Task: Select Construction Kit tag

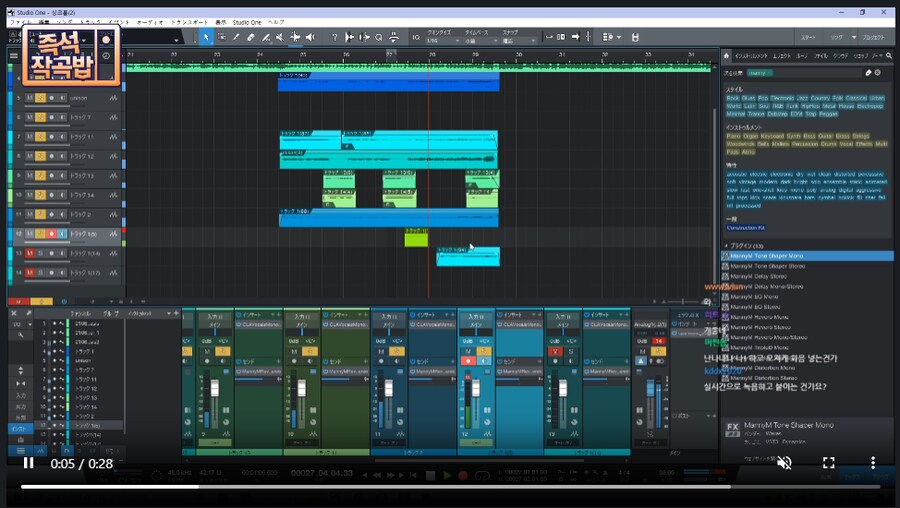Action: coord(745,228)
